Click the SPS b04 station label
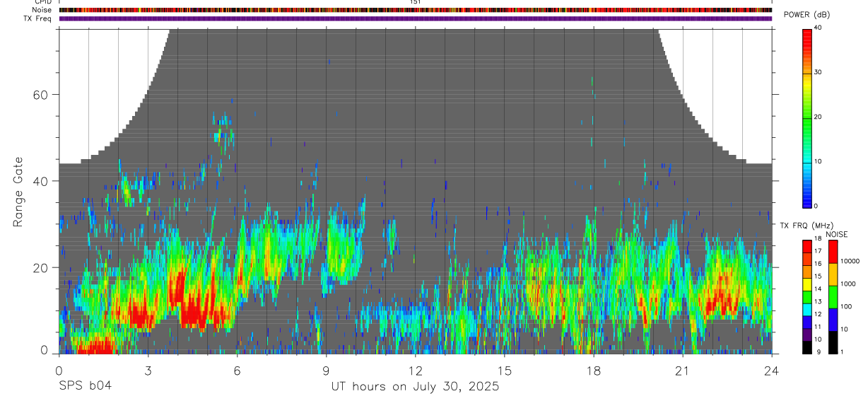 click(85, 387)
